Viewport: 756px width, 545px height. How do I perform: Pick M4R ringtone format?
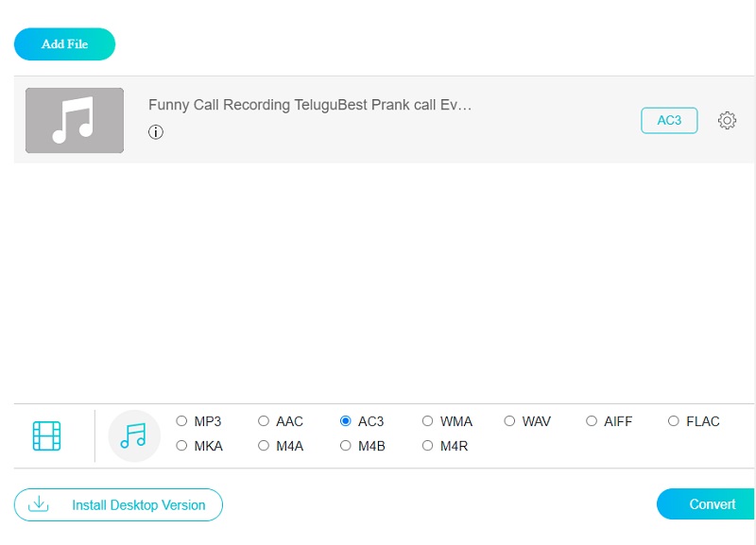tap(428, 446)
